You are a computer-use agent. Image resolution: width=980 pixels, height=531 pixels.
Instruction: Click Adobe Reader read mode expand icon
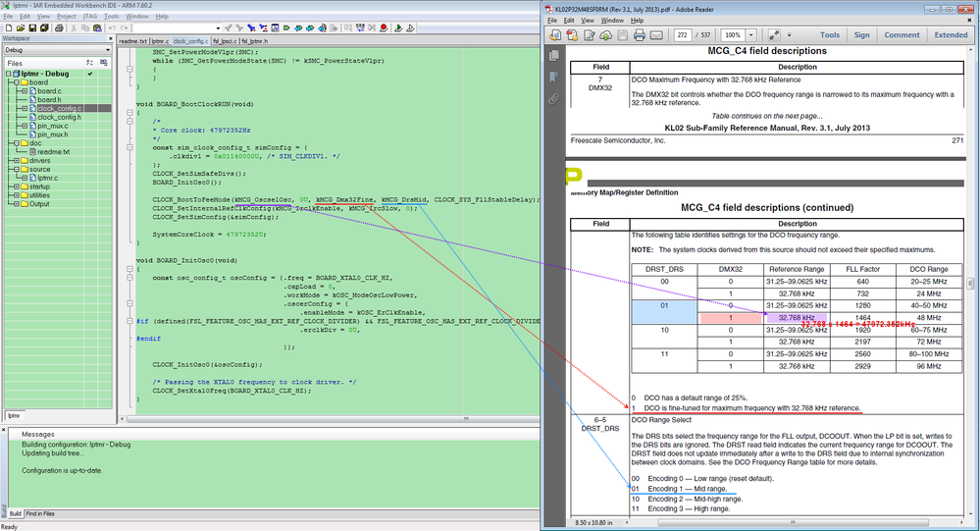774,35
